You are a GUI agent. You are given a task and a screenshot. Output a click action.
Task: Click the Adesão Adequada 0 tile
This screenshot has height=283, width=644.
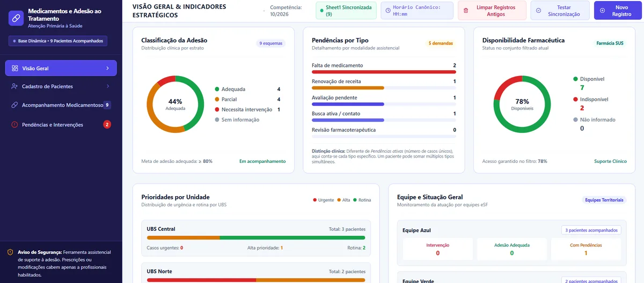pyautogui.click(x=511, y=249)
